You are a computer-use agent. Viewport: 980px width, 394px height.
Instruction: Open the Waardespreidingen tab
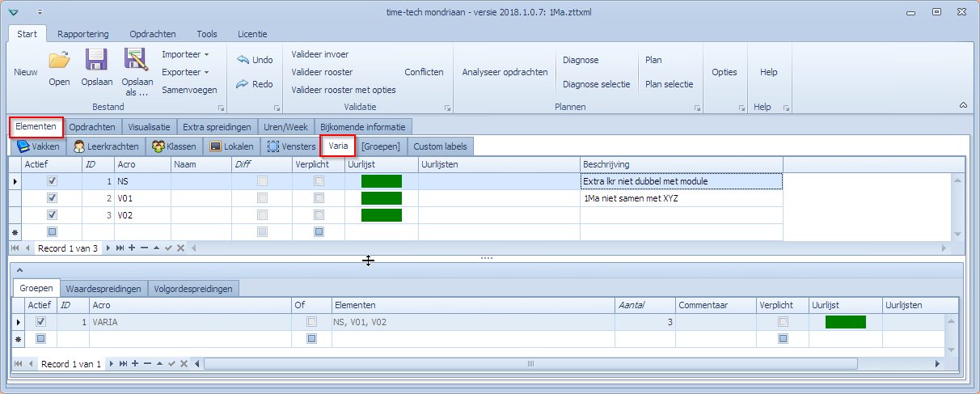103,289
